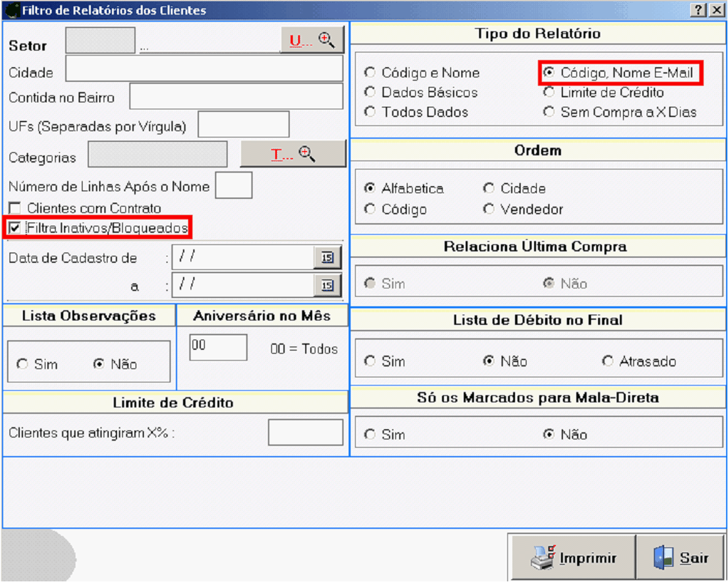Click into the Cidade text field

[x=204, y=69]
